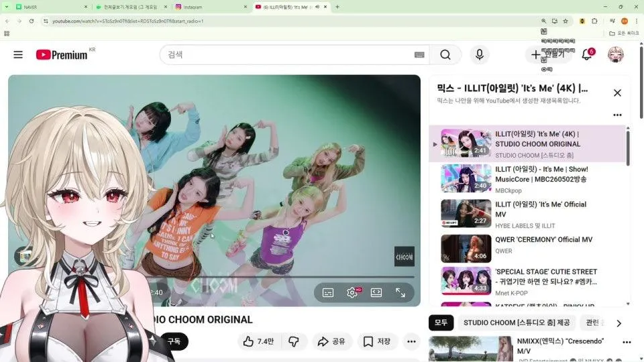Open site information icon in address bar
This screenshot has width=644, height=362.
tap(46, 21)
